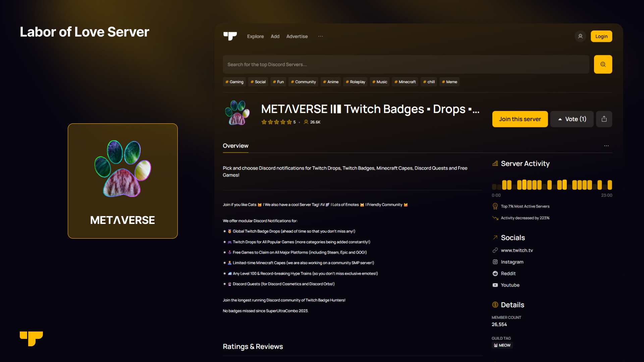Upvote server with Vote (1) button
Image resolution: width=644 pixels, height=362 pixels.
click(x=572, y=119)
